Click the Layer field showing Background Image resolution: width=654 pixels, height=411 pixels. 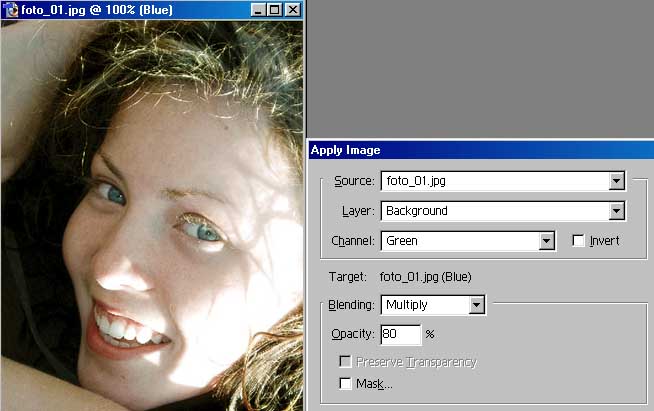(503, 211)
